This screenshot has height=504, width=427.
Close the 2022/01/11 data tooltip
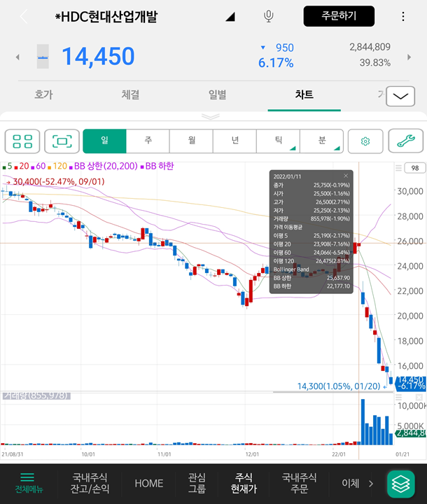(x=346, y=176)
